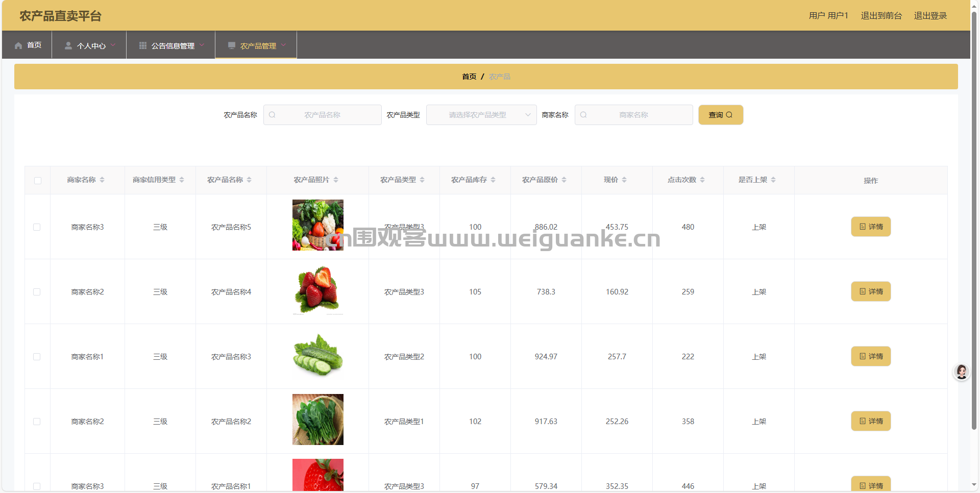This screenshot has height=493, width=980.
Task: Click the customer service avatar icon
Action: coord(962,372)
